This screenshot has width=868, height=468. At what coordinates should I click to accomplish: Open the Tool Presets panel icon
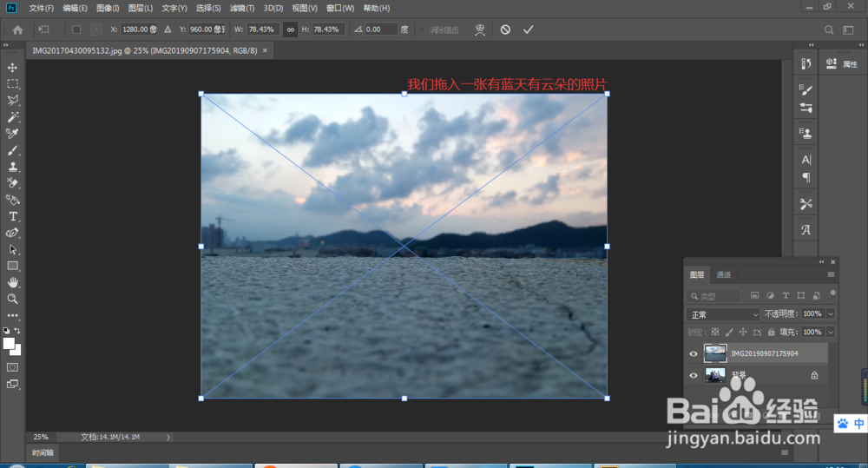coord(806,204)
